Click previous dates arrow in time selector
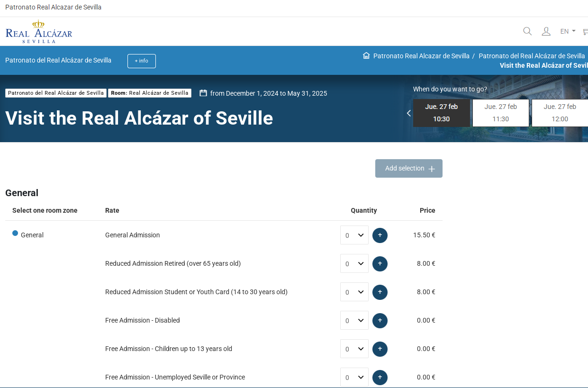Screen dimensions: 588x388 408,113
